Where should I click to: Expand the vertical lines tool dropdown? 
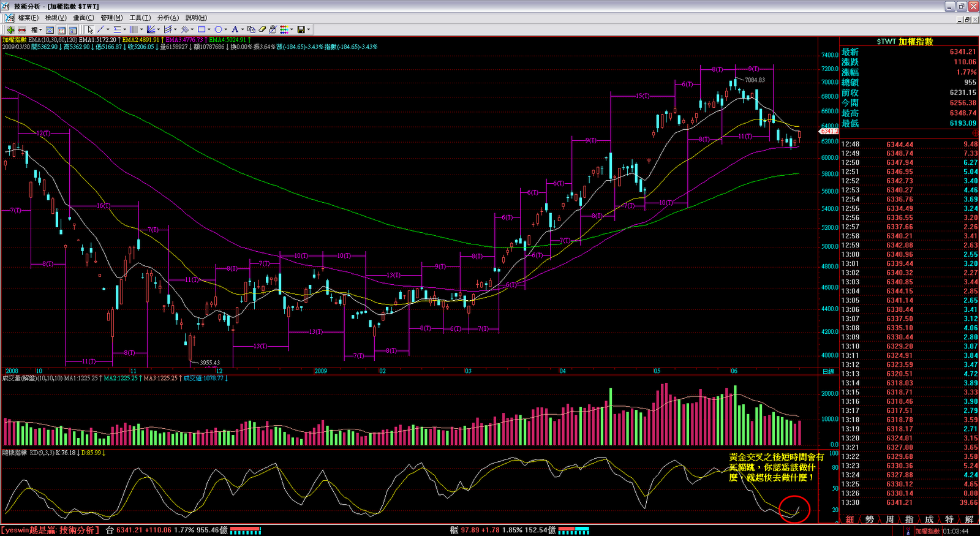pos(141,29)
